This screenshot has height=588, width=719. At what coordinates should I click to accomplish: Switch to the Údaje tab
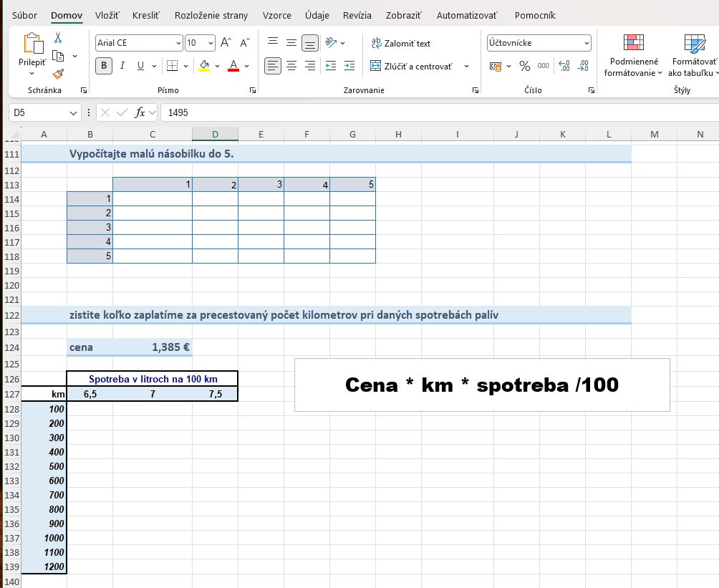(317, 15)
